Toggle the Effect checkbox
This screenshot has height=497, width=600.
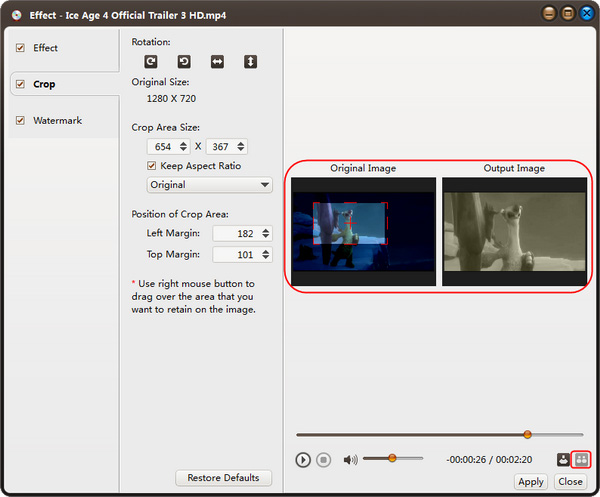tap(20, 48)
